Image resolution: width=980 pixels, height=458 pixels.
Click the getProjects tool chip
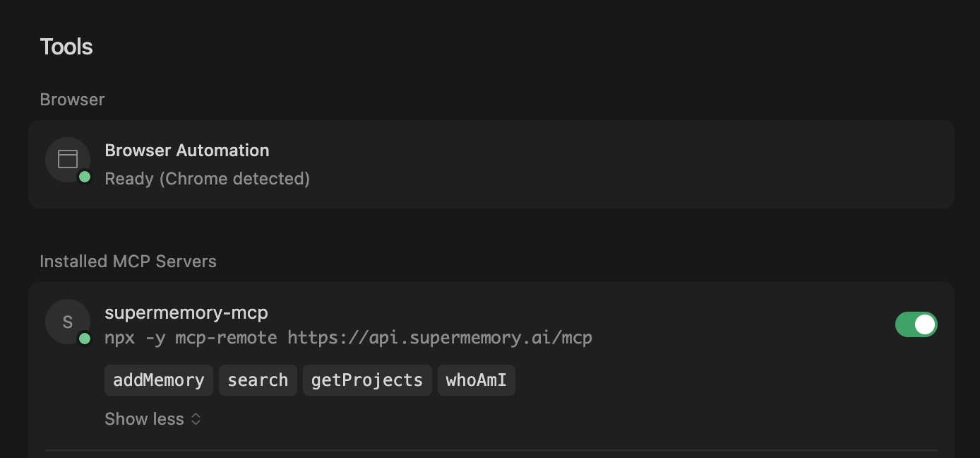pyautogui.click(x=367, y=380)
